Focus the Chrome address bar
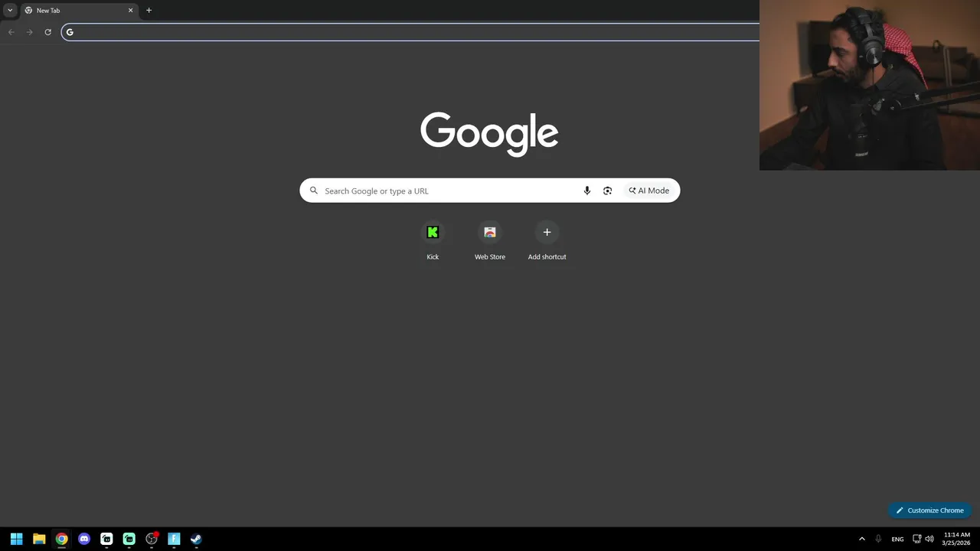Image resolution: width=980 pixels, height=551 pixels. pyautogui.click(x=410, y=32)
